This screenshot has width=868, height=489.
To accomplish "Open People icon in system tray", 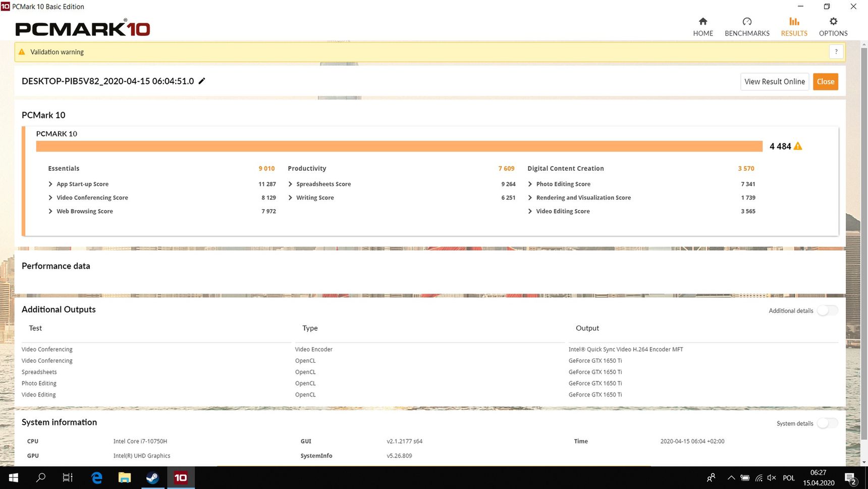I will click(711, 477).
